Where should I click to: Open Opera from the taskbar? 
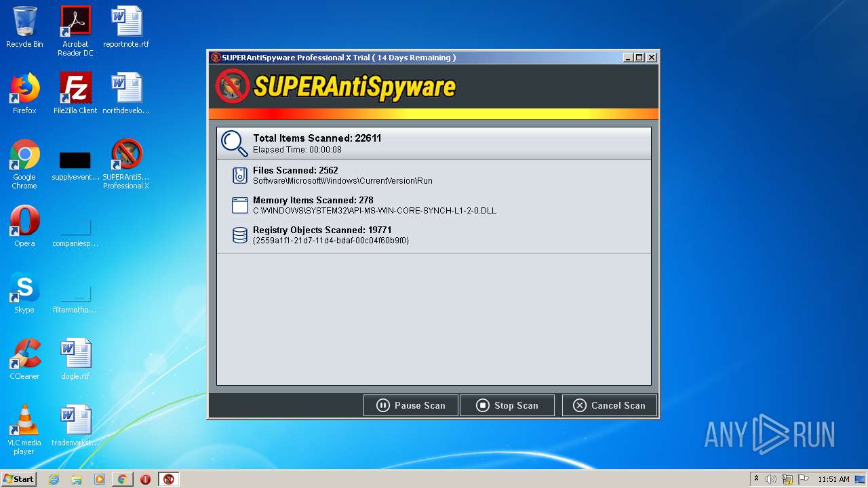coord(145,479)
